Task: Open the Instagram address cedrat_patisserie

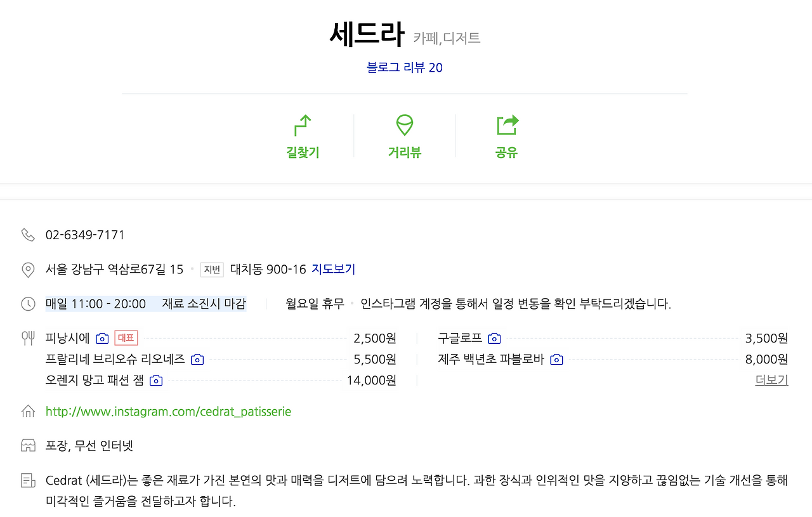Action: coord(167,411)
